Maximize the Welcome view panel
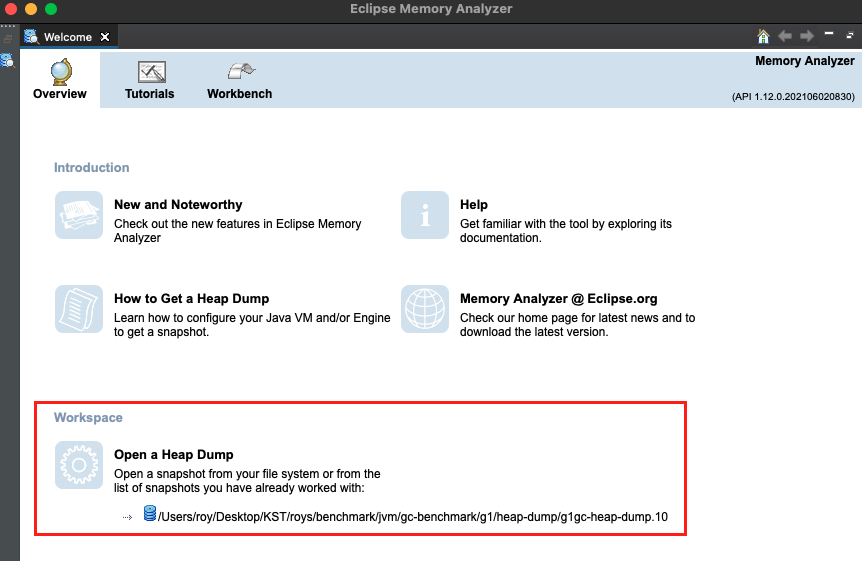 click(x=850, y=36)
